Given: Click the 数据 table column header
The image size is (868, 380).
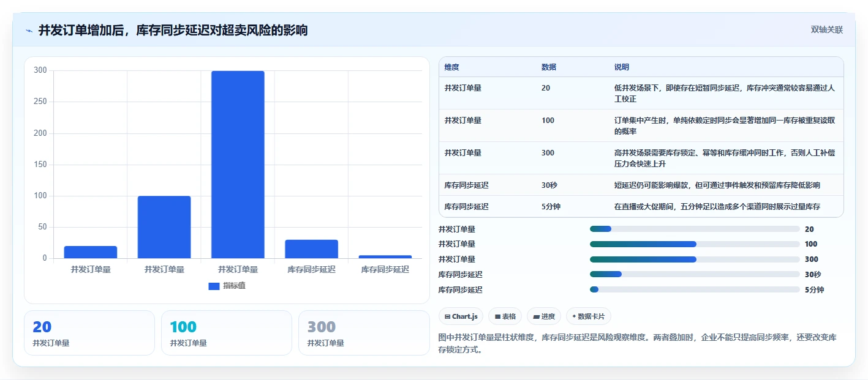Looking at the screenshot, I should tap(549, 67).
